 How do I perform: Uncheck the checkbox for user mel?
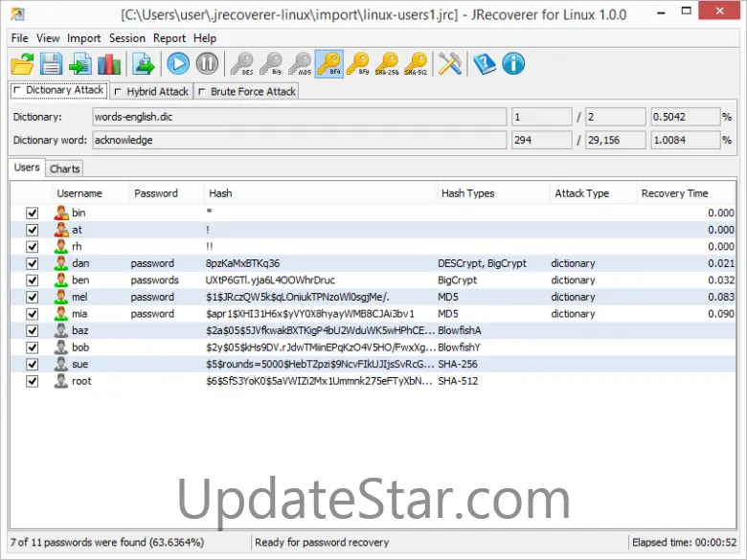[32, 297]
